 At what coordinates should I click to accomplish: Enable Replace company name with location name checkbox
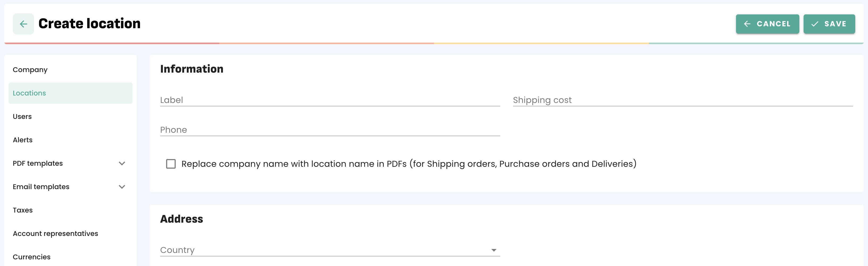point(171,164)
